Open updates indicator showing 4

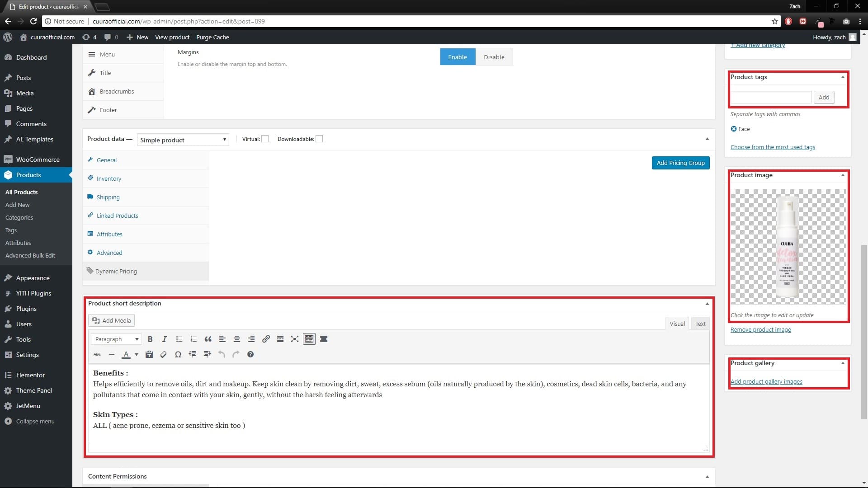click(x=89, y=37)
